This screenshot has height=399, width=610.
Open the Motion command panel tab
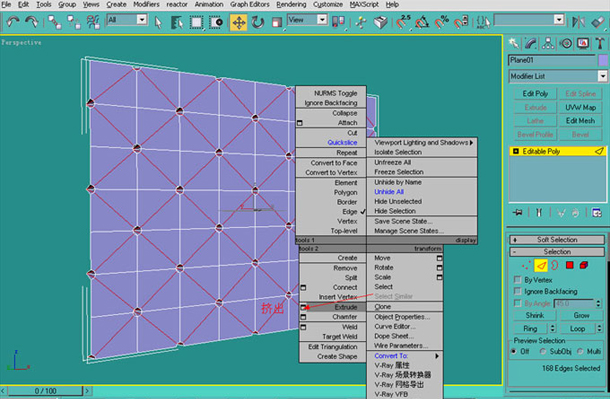pyautogui.click(x=566, y=43)
